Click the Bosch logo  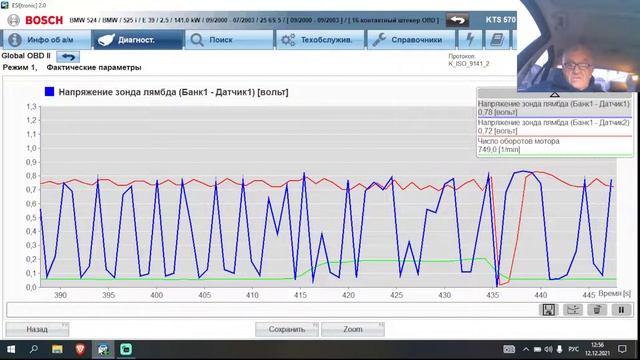[x=36, y=20]
